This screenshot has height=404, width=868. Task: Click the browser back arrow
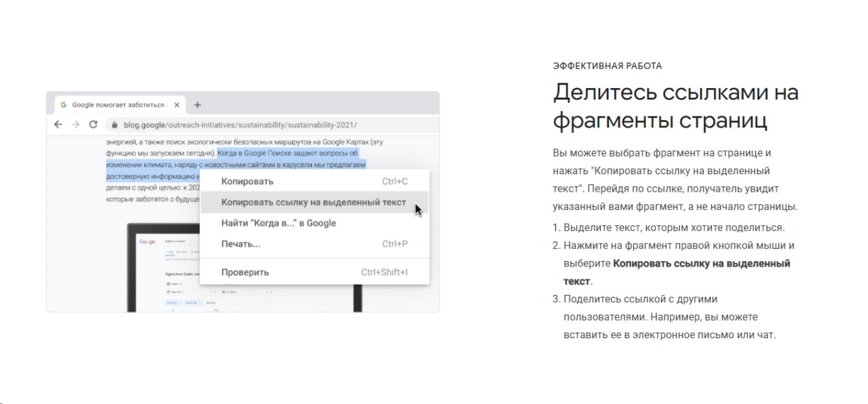point(58,125)
